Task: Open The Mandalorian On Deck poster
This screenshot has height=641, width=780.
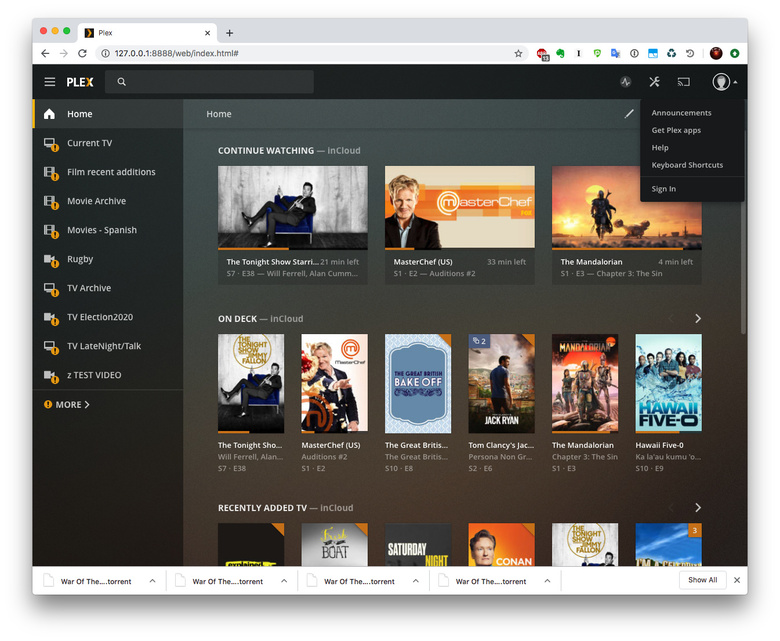Action: pos(585,383)
